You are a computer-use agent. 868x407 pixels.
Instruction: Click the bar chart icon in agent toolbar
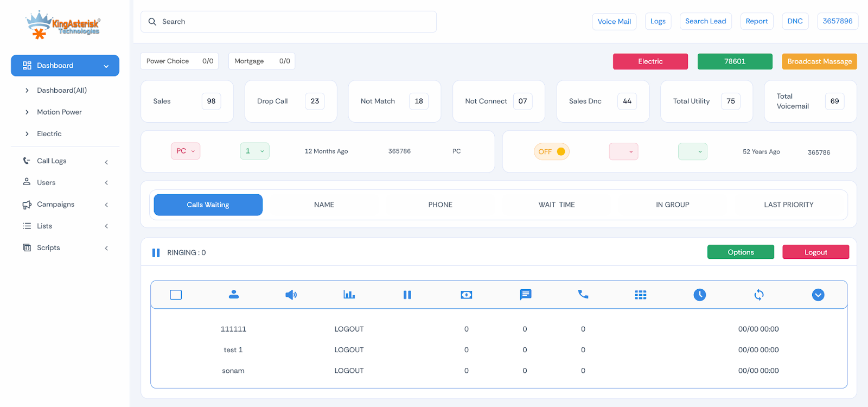coord(349,295)
